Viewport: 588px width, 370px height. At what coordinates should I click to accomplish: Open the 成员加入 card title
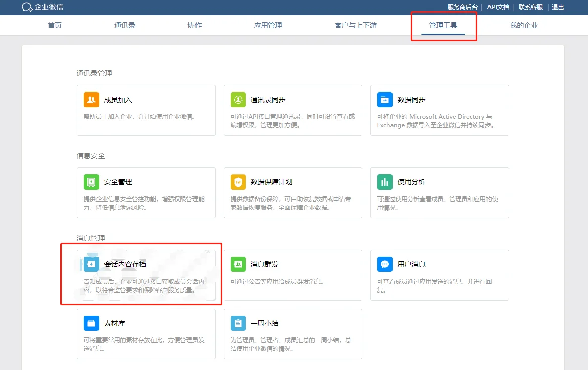(x=118, y=100)
